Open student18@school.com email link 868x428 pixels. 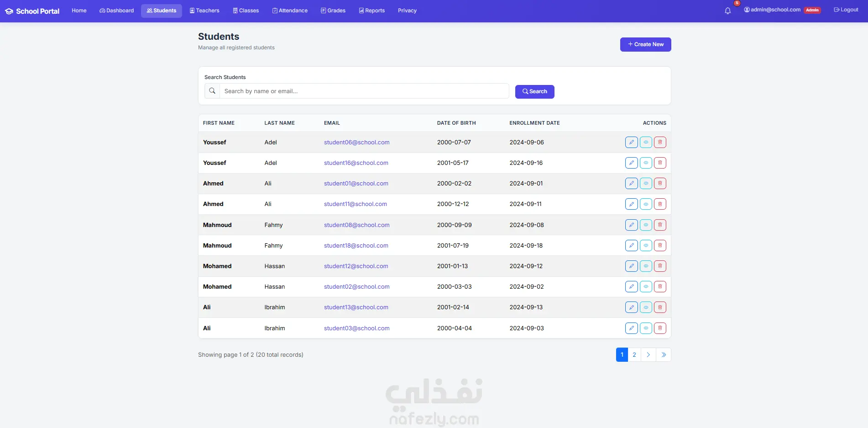(x=356, y=245)
